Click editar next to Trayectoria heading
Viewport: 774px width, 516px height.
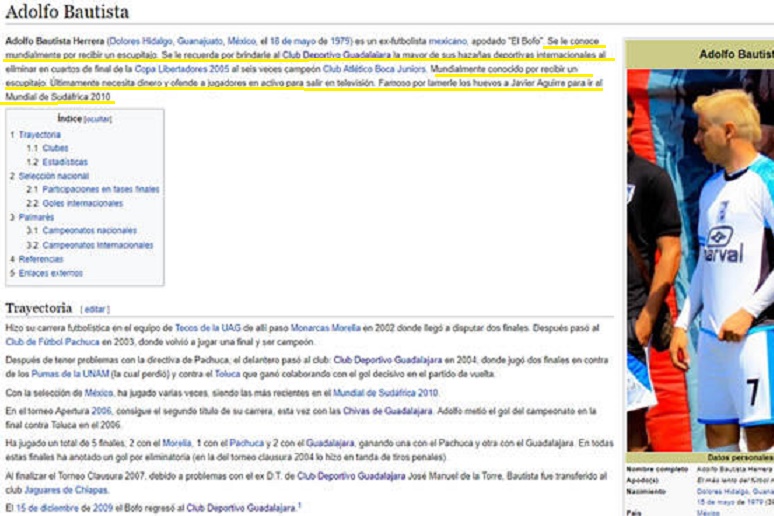click(95, 310)
